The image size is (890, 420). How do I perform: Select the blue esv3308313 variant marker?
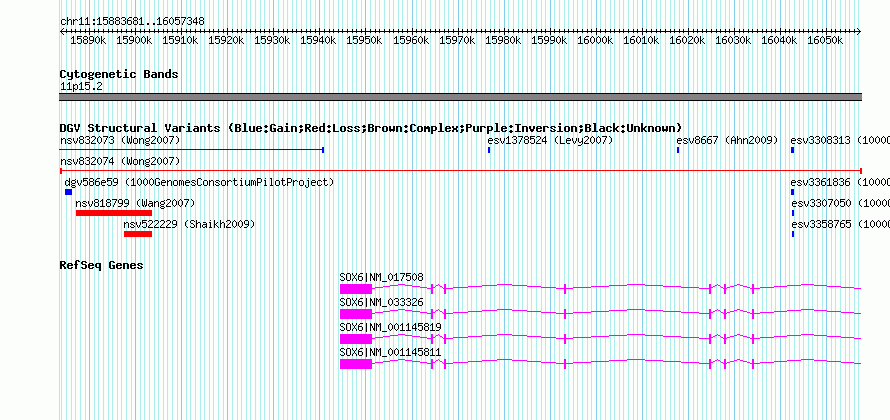[x=792, y=150]
